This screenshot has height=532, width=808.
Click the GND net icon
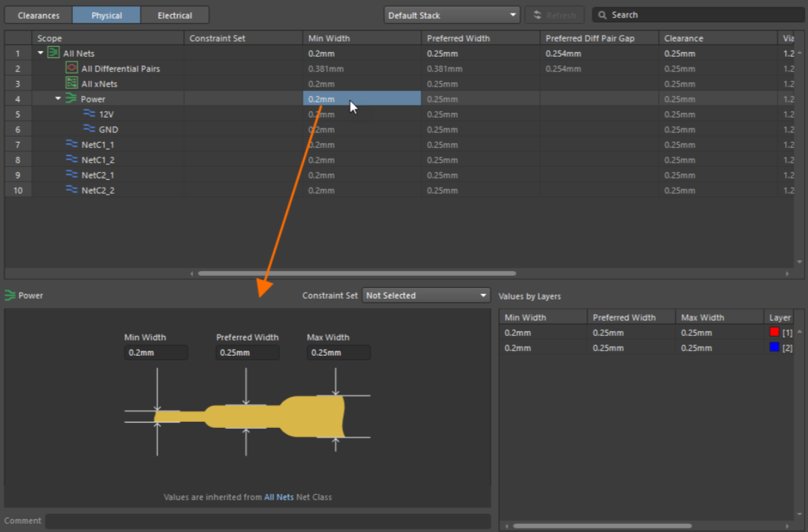point(89,128)
